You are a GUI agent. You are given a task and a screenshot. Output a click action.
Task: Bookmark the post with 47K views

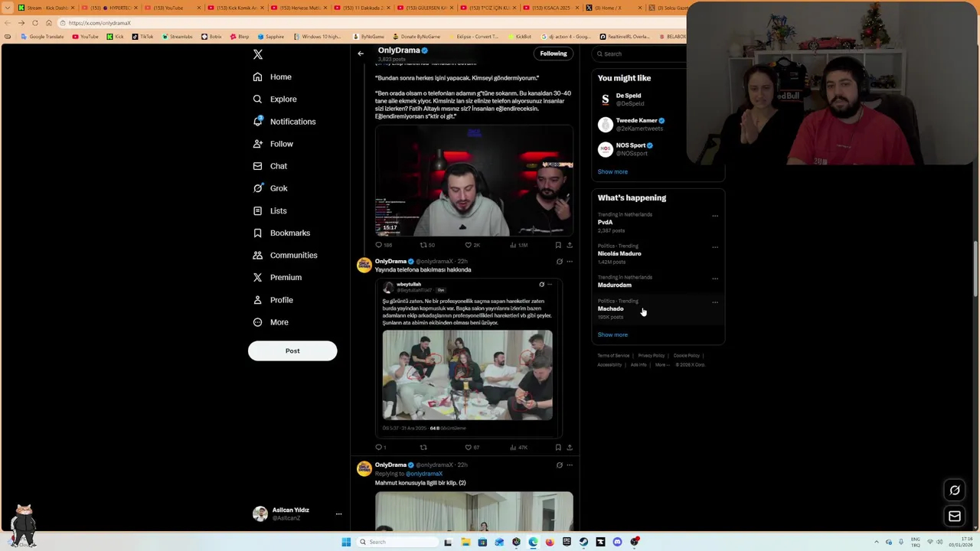point(558,447)
